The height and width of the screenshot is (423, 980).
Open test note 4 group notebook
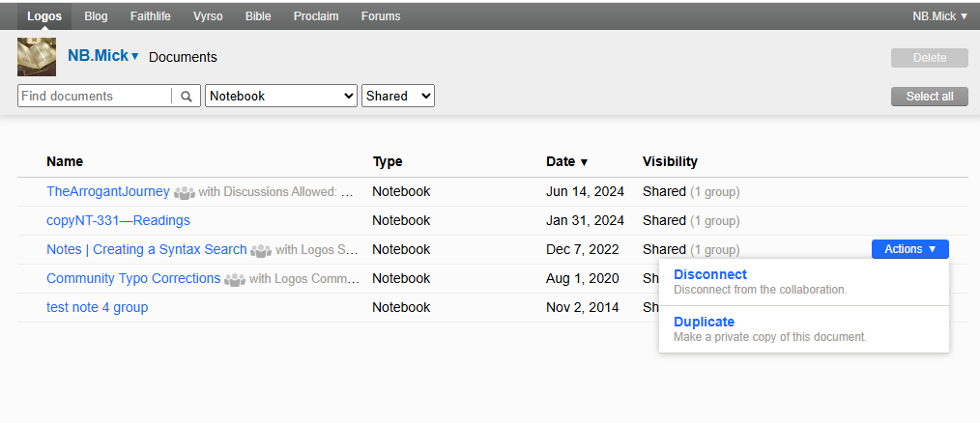click(x=98, y=307)
